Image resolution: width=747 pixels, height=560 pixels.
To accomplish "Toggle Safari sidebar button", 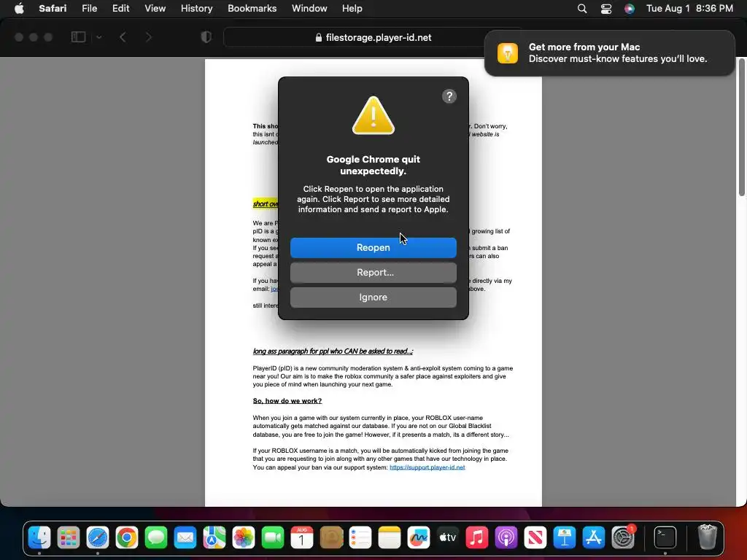I will pos(78,36).
